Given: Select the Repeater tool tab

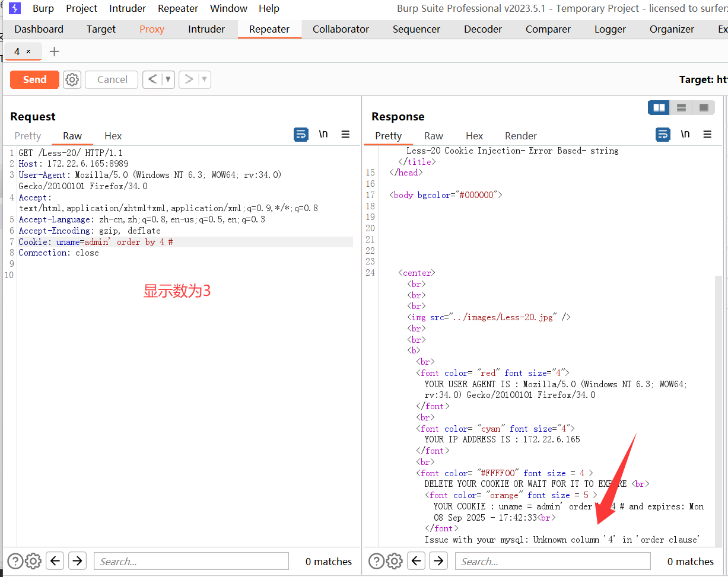Looking at the screenshot, I should click(269, 29).
